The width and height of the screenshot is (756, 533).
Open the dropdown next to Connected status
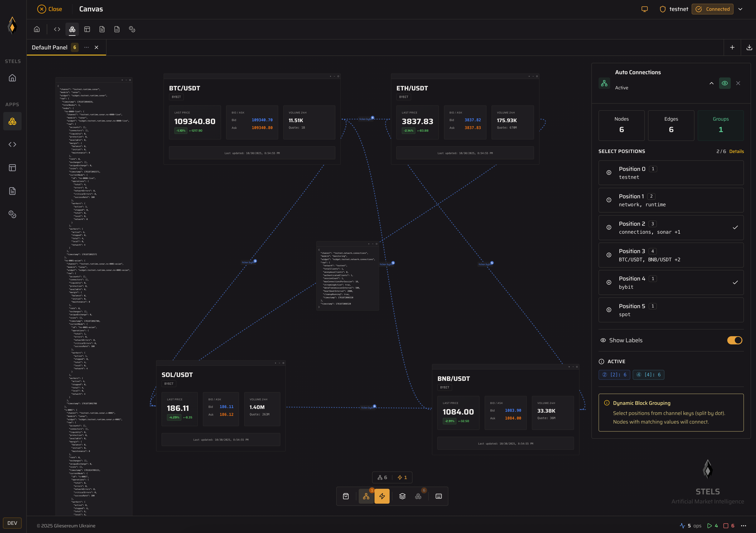click(x=741, y=9)
